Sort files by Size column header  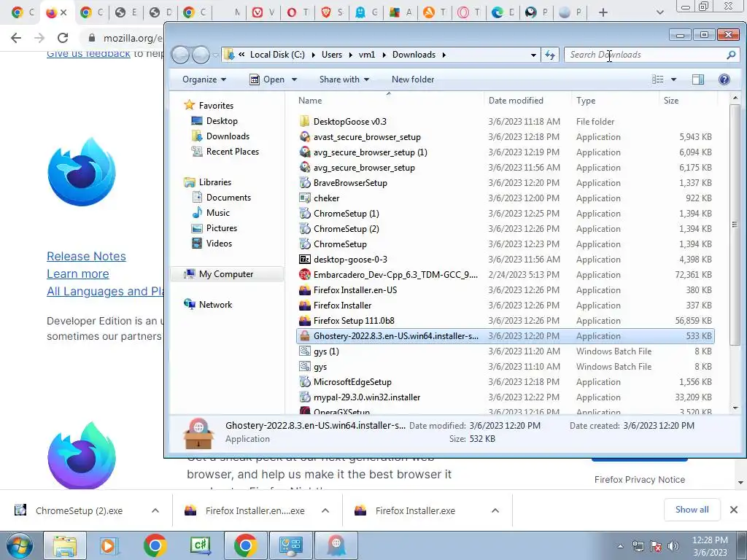(x=688, y=101)
